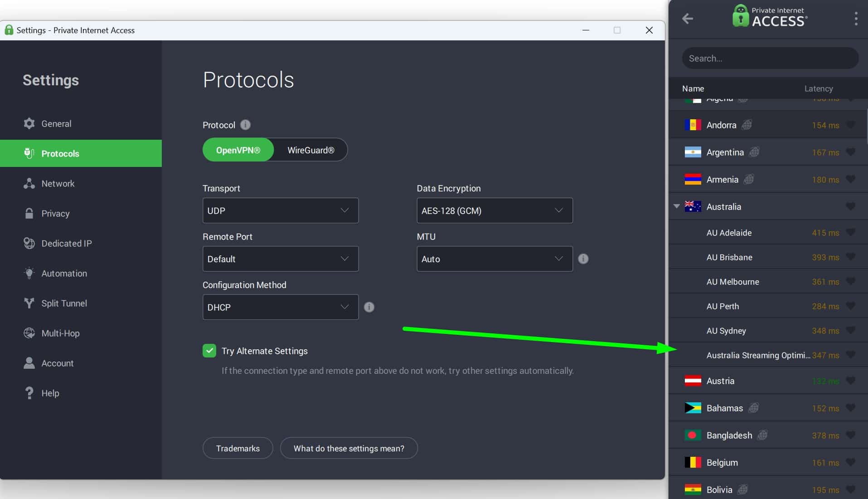Open Network settings tab

click(x=81, y=183)
